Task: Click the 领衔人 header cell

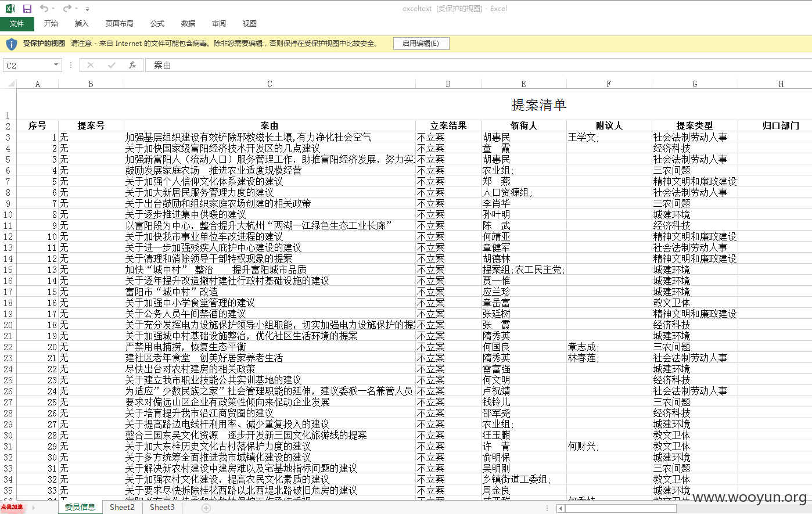Action: pyautogui.click(x=524, y=125)
